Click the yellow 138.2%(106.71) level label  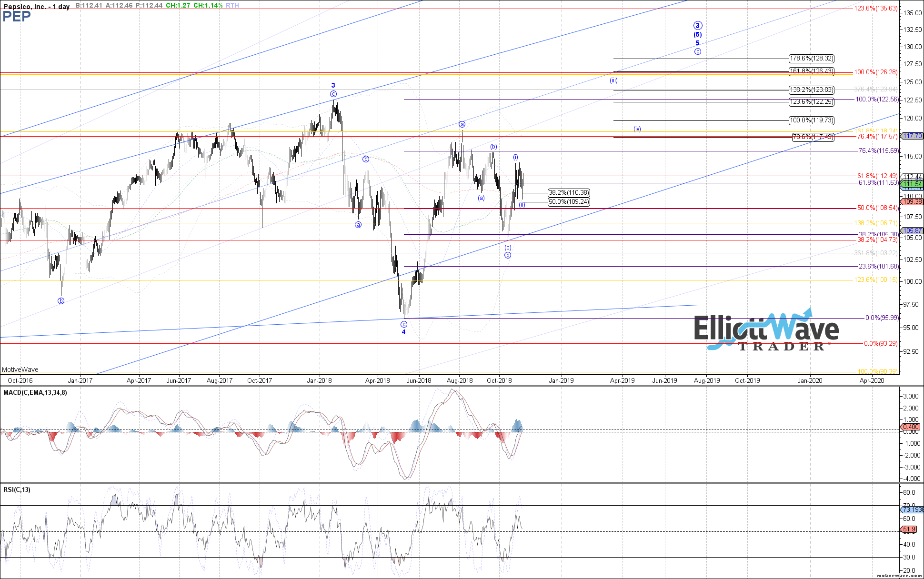[x=876, y=223]
